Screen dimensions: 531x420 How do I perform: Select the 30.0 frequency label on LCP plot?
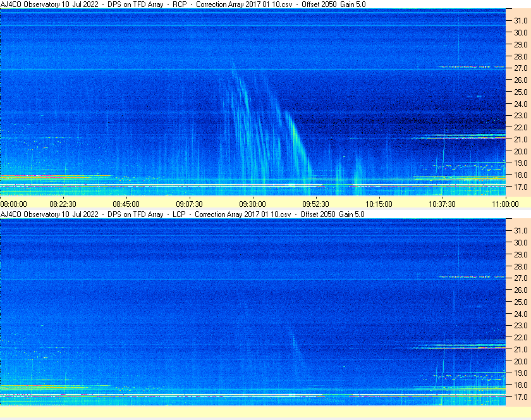click(521, 242)
